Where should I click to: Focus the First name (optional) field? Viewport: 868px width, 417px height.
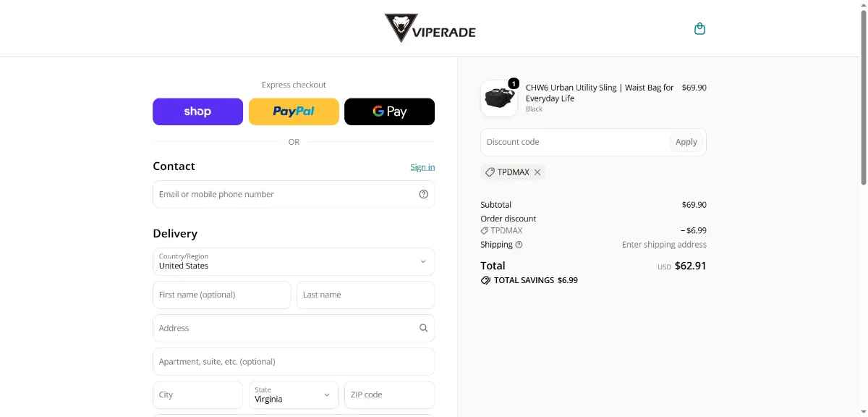(x=222, y=295)
